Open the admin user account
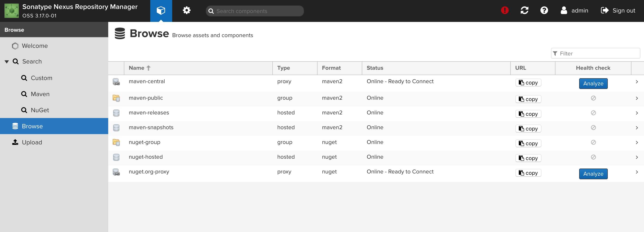The image size is (644, 232). pyautogui.click(x=574, y=11)
